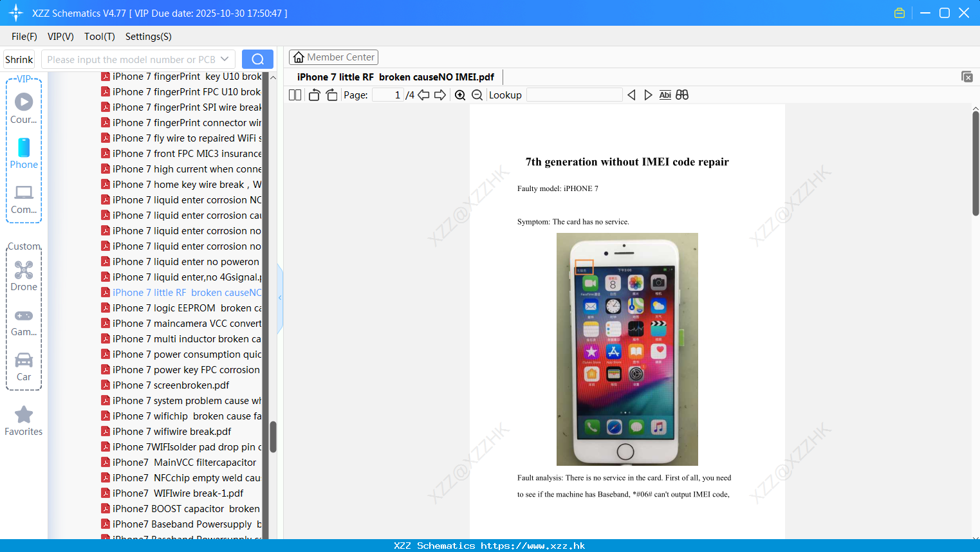This screenshot has height=552, width=980.
Task: Open iPhone 7 system problem cause file
Action: (x=181, y=401)
